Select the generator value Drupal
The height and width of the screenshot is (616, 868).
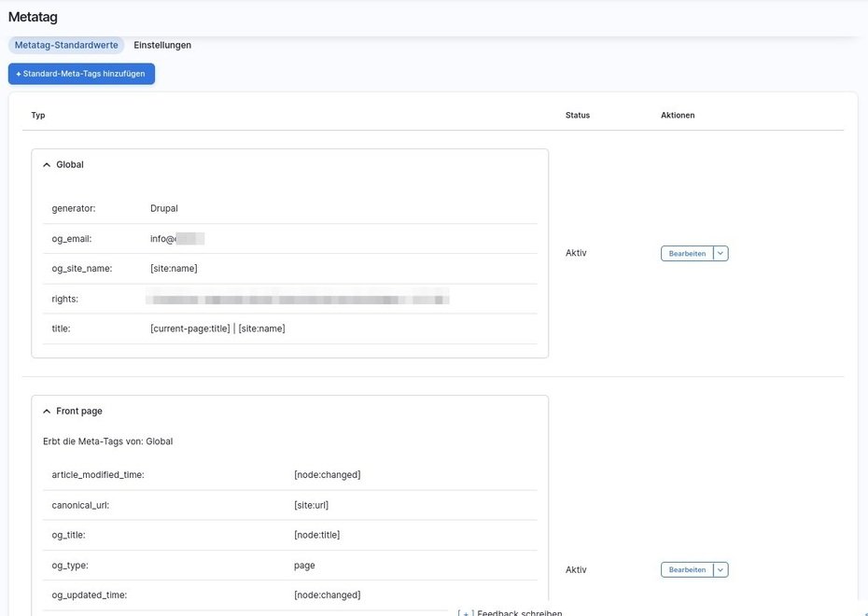163,208
